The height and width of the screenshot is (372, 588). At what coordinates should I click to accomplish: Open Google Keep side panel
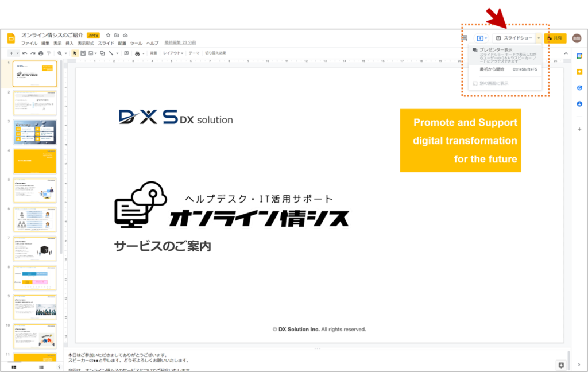coord(579,72)
